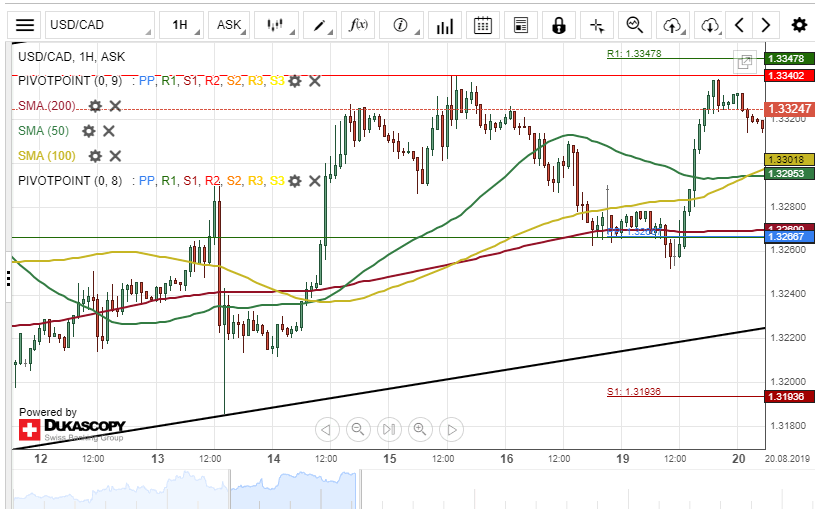The height and width of the screenshot is (511, 818).
Task: Open the f(x) indicators menu
Action: (x=358, y=25)
